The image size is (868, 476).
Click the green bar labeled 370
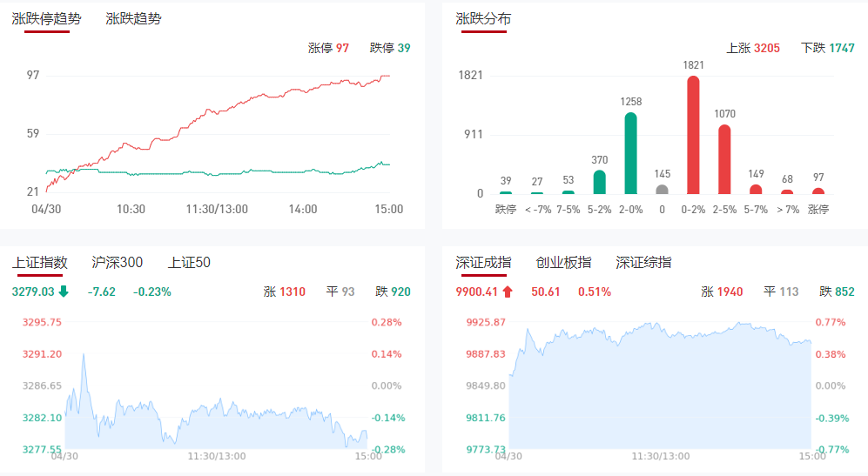pos(599,181)
